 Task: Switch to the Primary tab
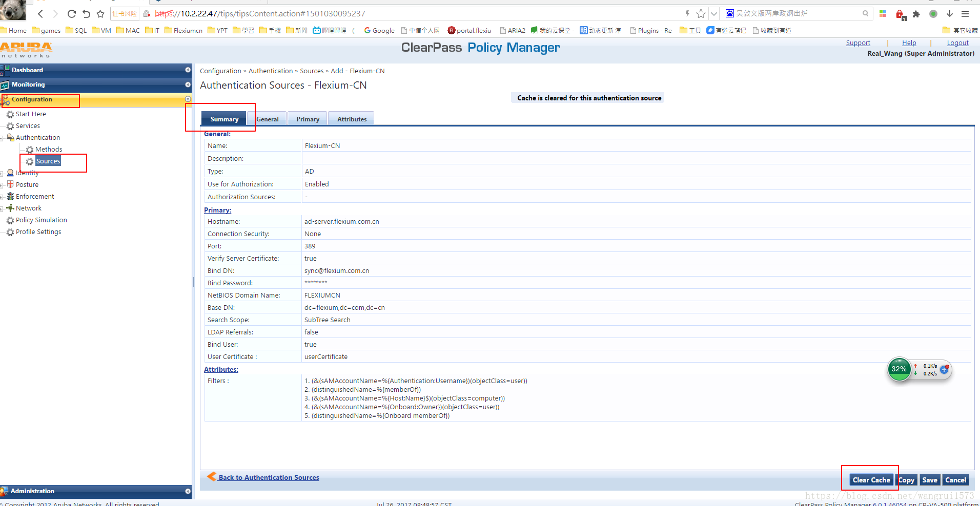[308, 119]
